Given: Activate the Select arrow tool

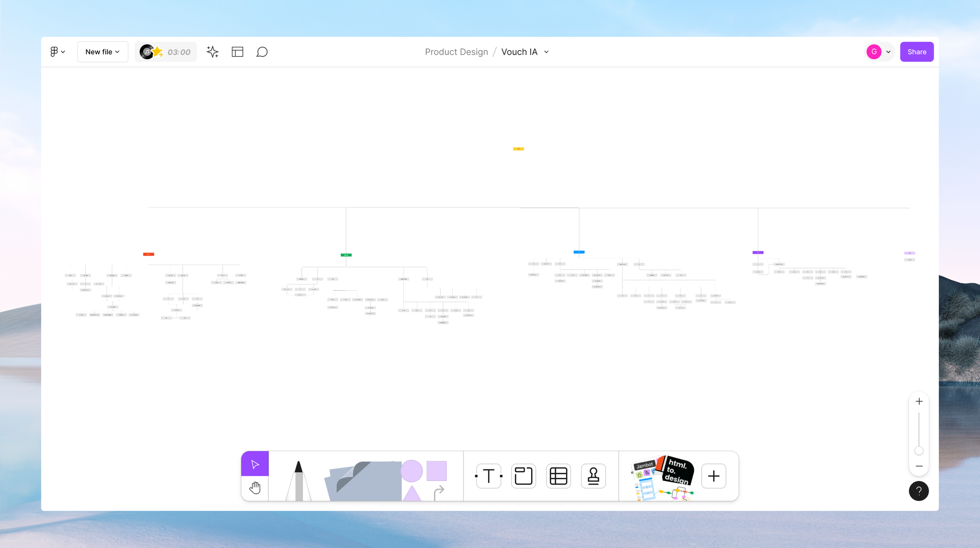Looking at the screenshot, I should pos(255,464).
